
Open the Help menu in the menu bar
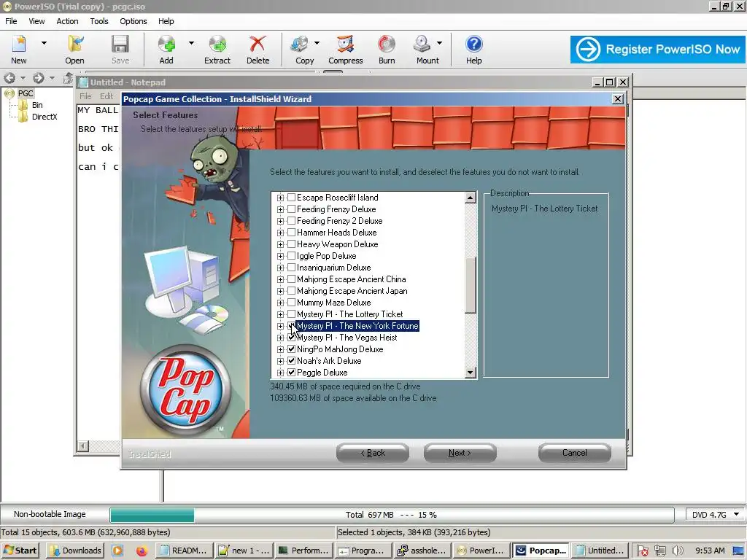coord(166,21)
